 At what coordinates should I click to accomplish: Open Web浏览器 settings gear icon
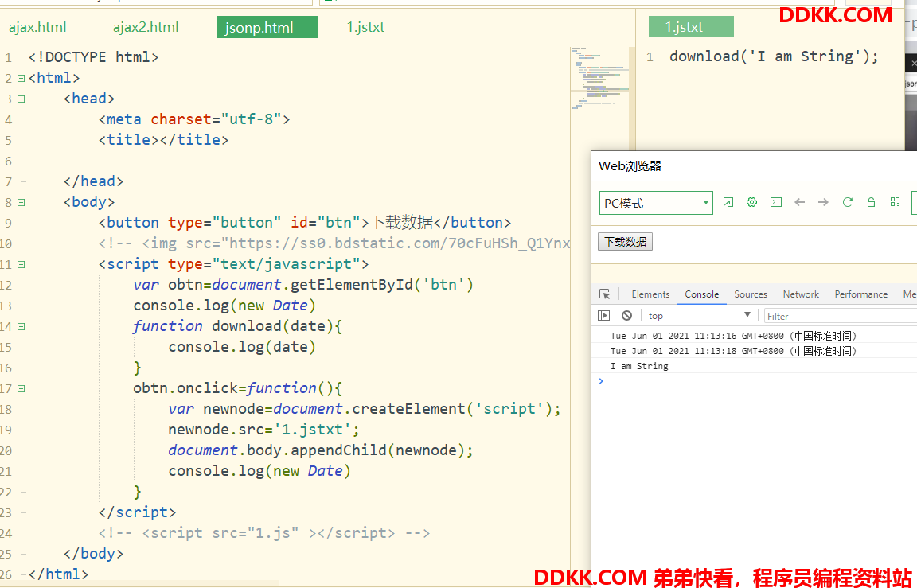(751, 202)
